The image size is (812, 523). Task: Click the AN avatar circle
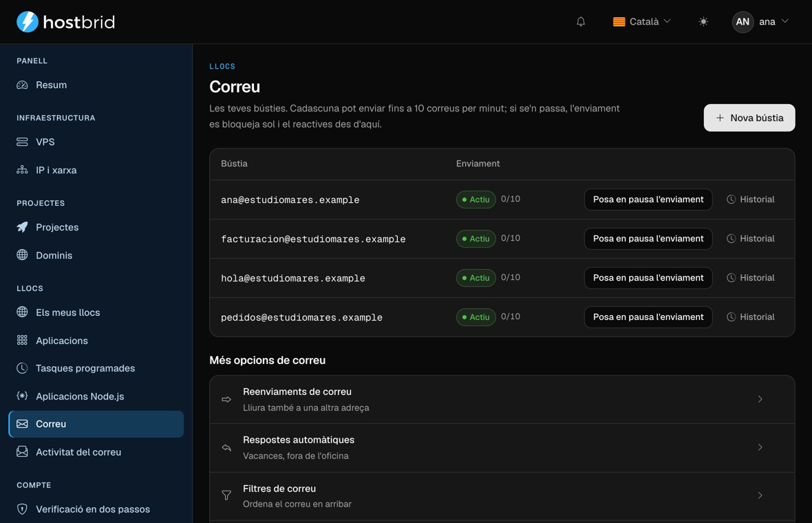[x=742, y=22]
